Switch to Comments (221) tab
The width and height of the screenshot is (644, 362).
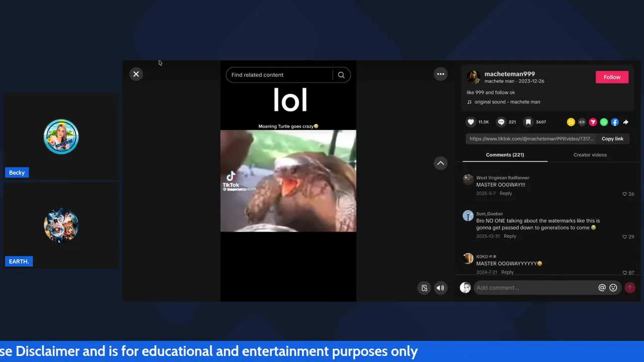pos(505,155)
